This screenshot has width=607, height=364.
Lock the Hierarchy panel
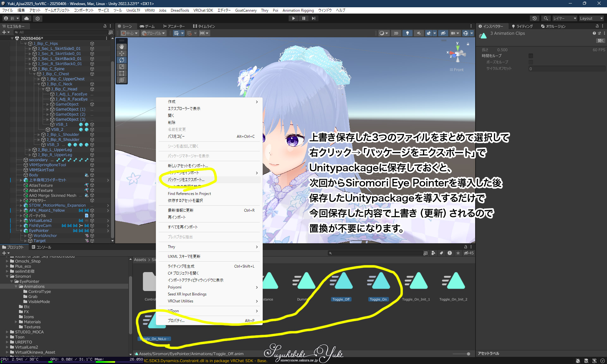[105, 26]
